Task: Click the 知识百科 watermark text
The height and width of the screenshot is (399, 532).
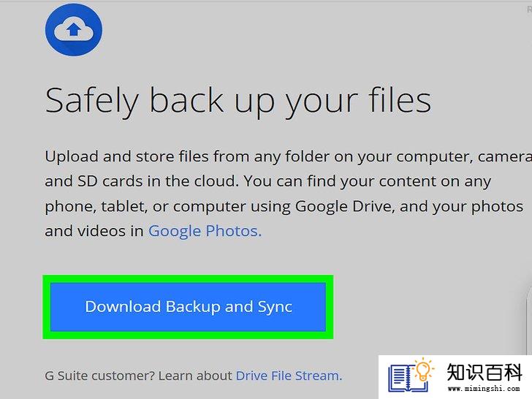Action: click(484, 372)
